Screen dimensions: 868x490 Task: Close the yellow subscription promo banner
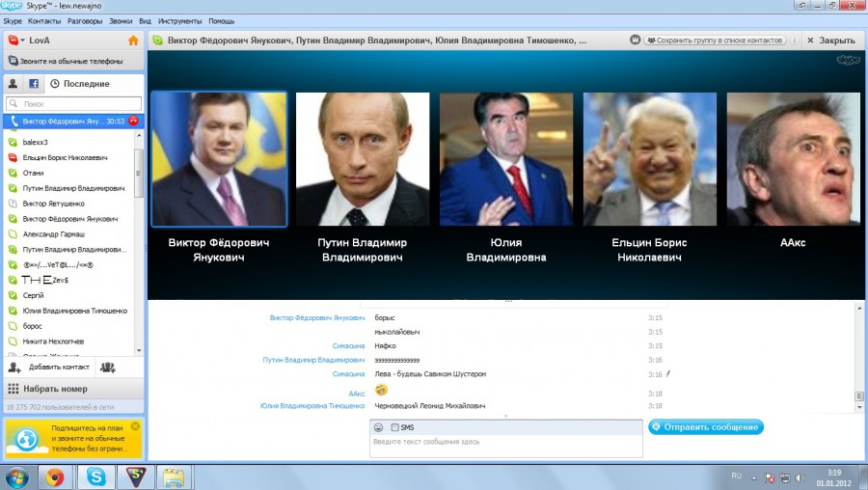(135, 425)
